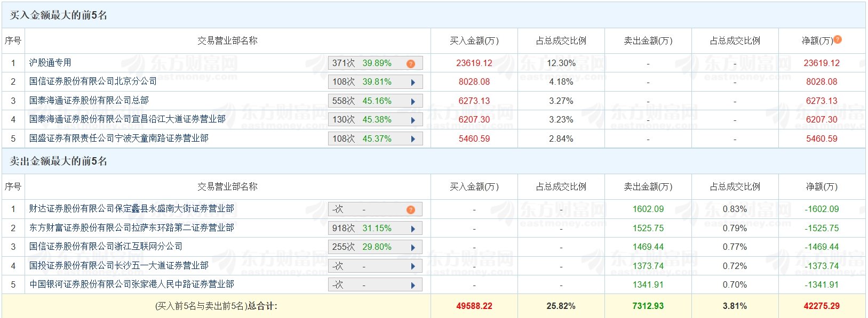This screenshot has width=868, height=318.
Task: Click orange question icon in 沪股通专用 row
Action: pyautogui.click(x=411, y=63)
